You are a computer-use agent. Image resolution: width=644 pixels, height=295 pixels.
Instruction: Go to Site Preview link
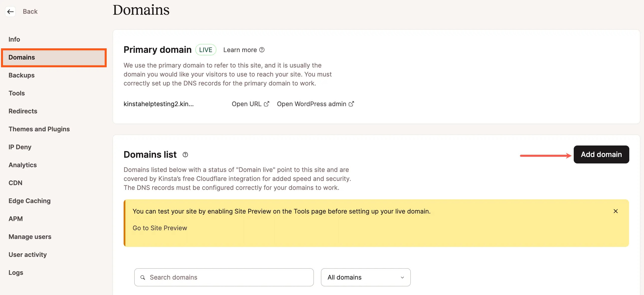tap(159, 227)
